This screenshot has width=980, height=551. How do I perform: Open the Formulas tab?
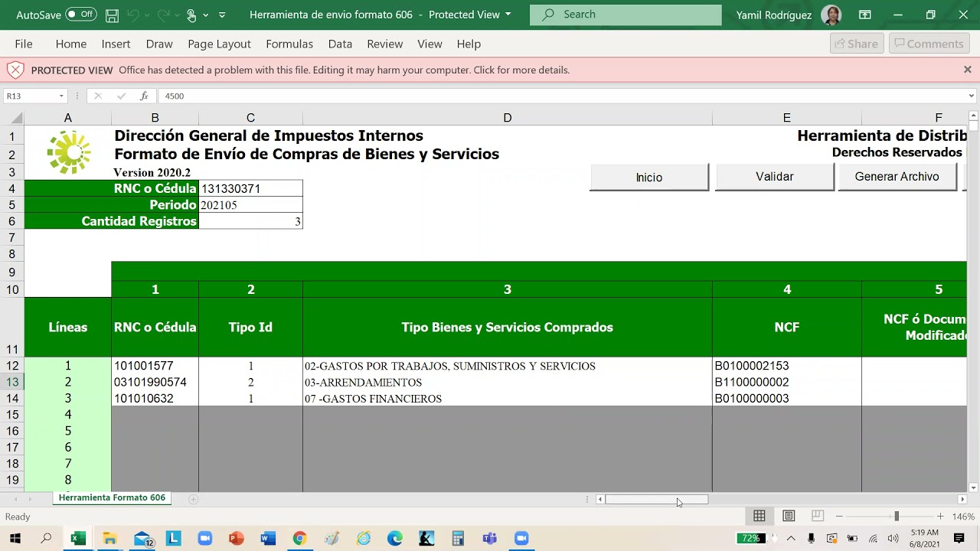pyautogui.click(x=289, y=44)
